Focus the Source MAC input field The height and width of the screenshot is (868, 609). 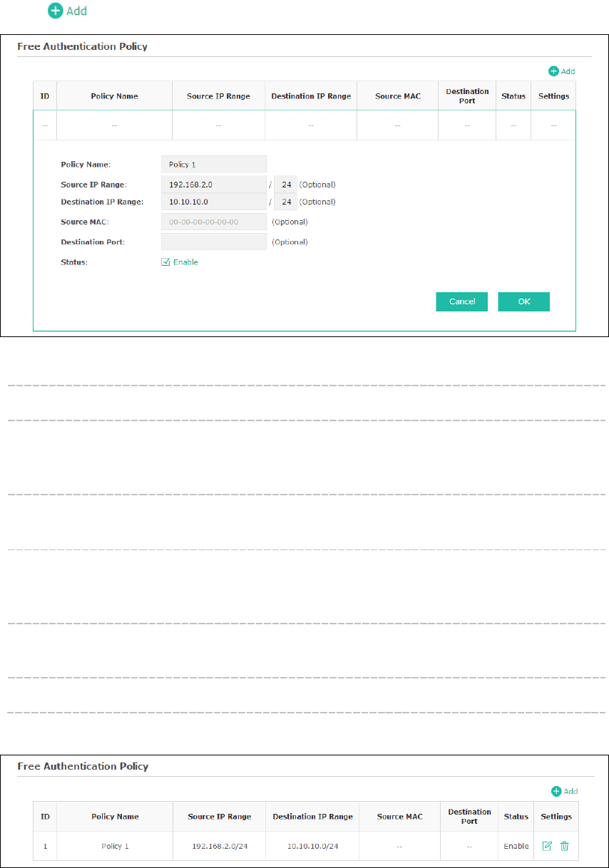pos(214,222)
